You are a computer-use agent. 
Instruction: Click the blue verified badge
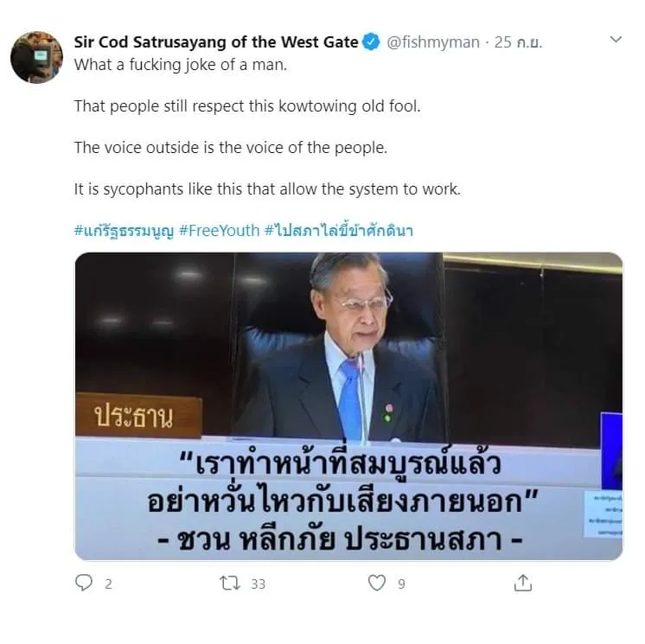[371, 42]
